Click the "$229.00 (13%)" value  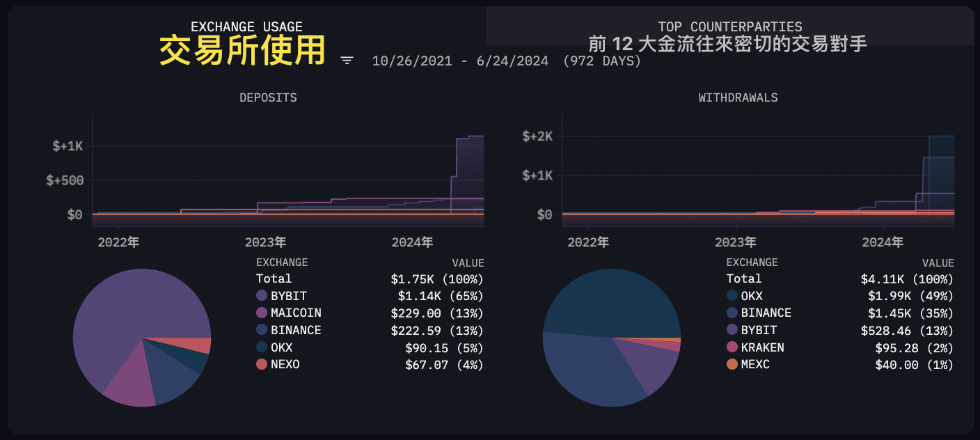pos(437,313)
